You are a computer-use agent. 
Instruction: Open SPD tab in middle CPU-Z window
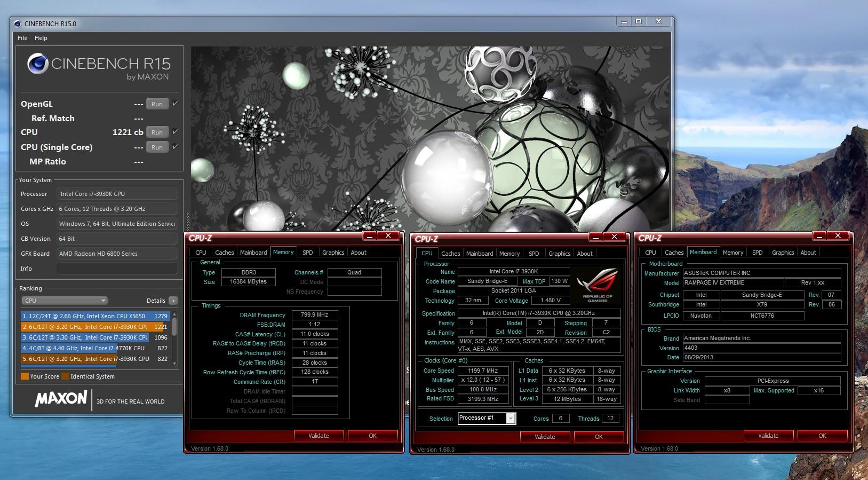[534, 254]
